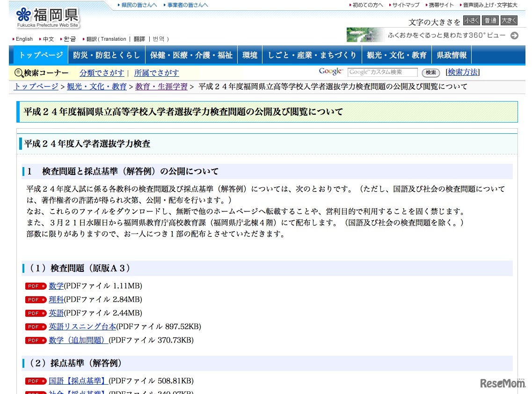Click the Google logo inside the search box
This screenshot has width=532, height=394.
tap(330, 72)
